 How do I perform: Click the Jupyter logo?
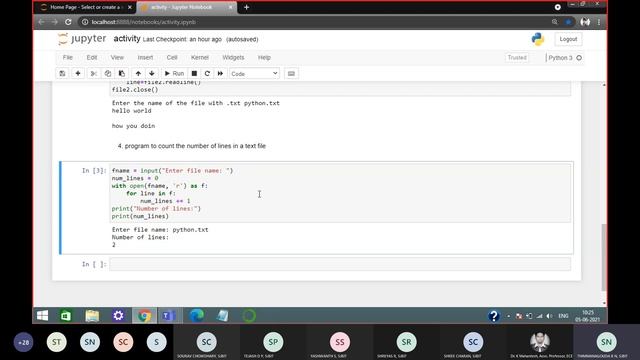pyautogui.click(x=82, y=39)
